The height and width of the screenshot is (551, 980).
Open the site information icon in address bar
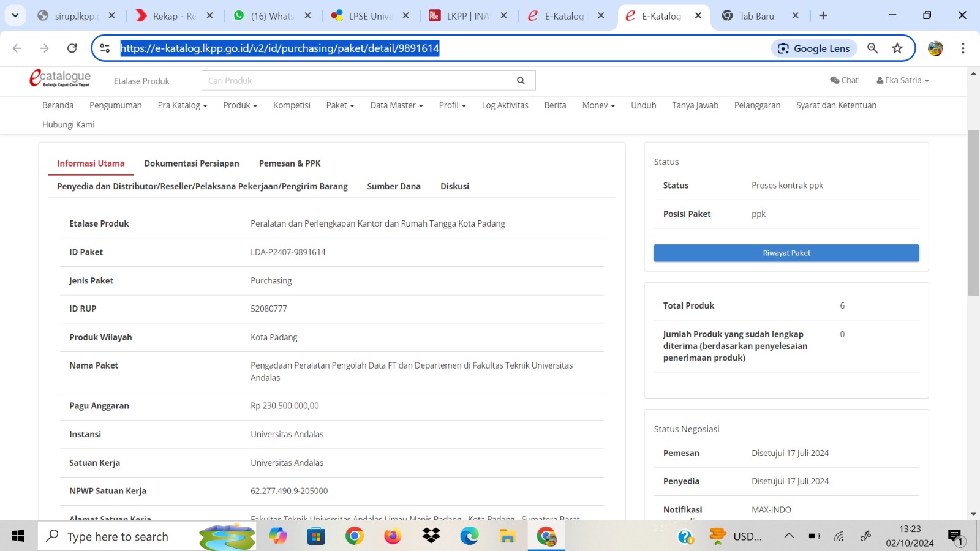coord(105,48)
